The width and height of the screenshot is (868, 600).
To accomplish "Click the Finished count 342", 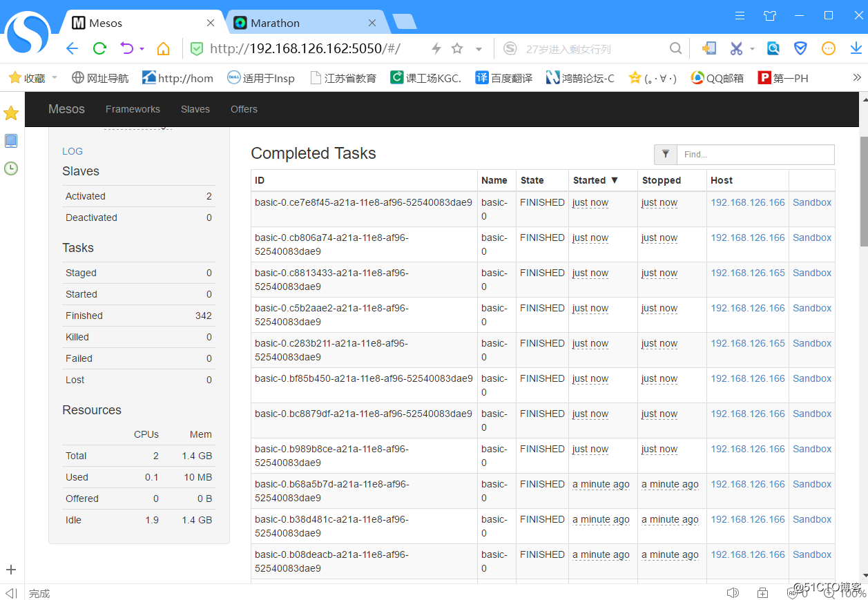I will (x=204, y=316).
